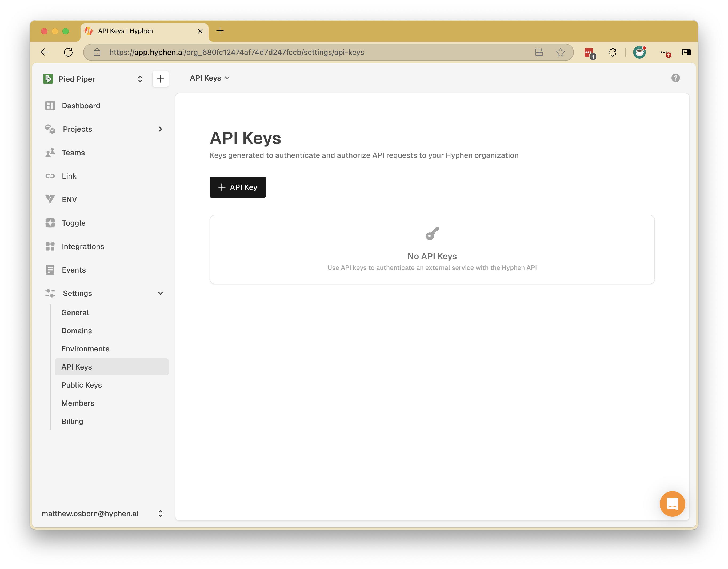Viewport: 728px width, 569px height.
Task: Click the Integrations blocks icon
Action: tap(50, 246)
